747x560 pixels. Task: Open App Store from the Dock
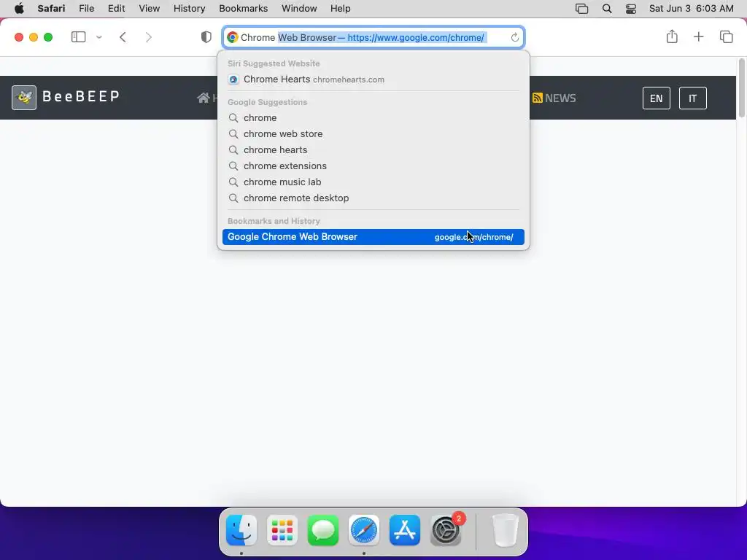point(405,530)
